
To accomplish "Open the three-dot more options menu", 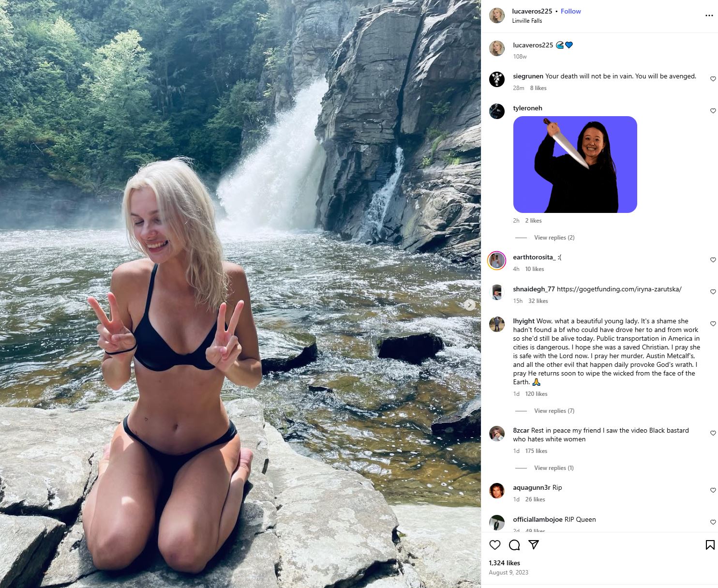I will pyautogui.click(x=709, y=15).
